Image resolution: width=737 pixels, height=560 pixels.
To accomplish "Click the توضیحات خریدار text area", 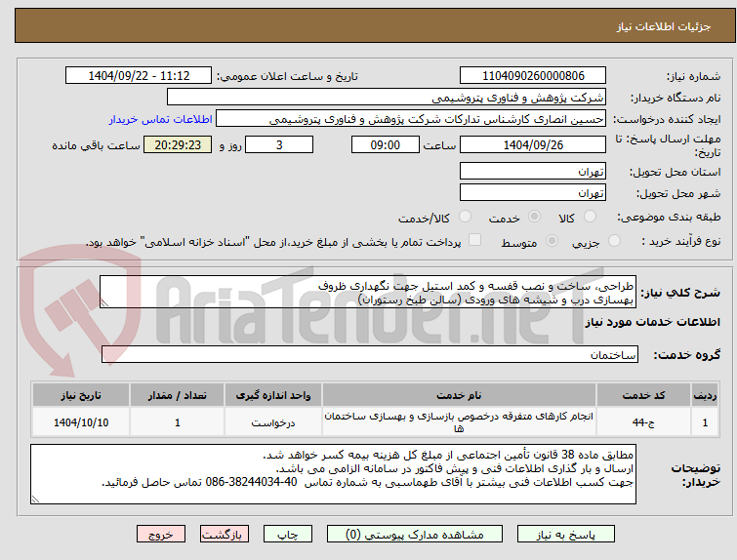I will click(x=333, y=474).
